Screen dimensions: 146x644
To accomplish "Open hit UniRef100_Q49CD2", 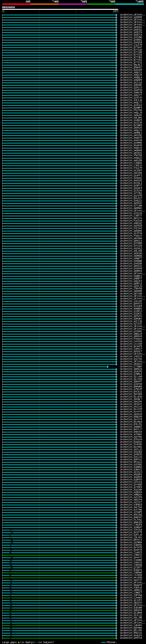I will (131, 30).
